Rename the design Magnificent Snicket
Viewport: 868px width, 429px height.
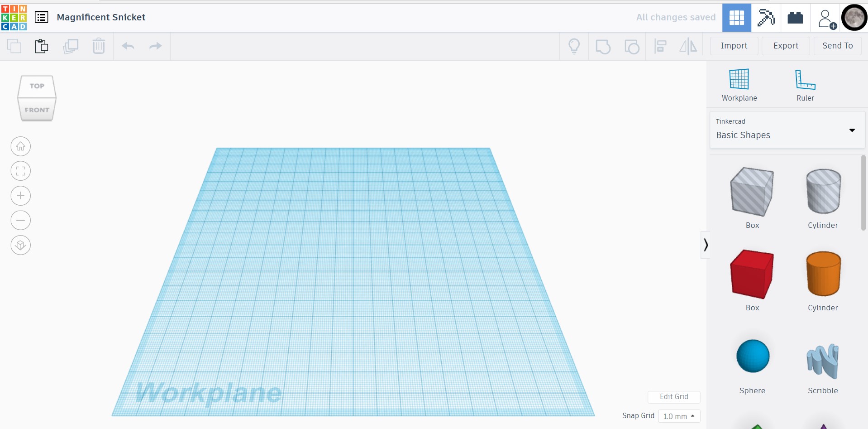[101, 17]
